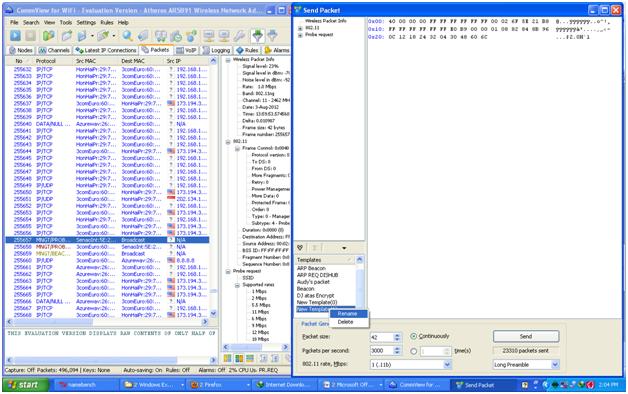Click the Send button
This screenshot has height=394, width=628.
(526, 336)
